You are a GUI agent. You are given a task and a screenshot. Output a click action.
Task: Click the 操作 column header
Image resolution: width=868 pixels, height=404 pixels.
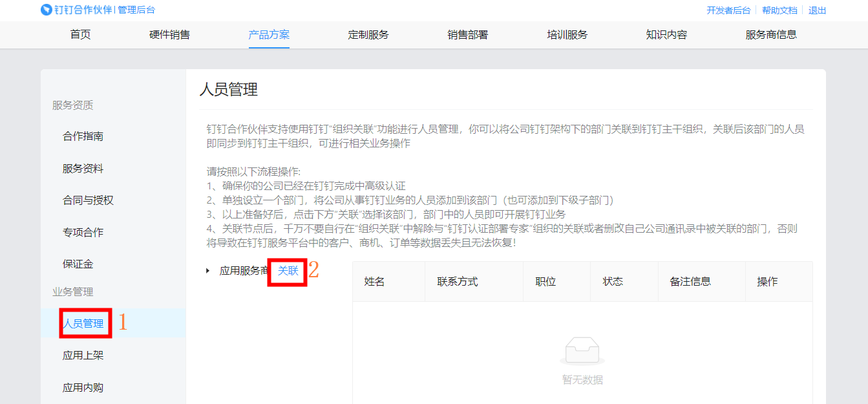click(767, 281)
